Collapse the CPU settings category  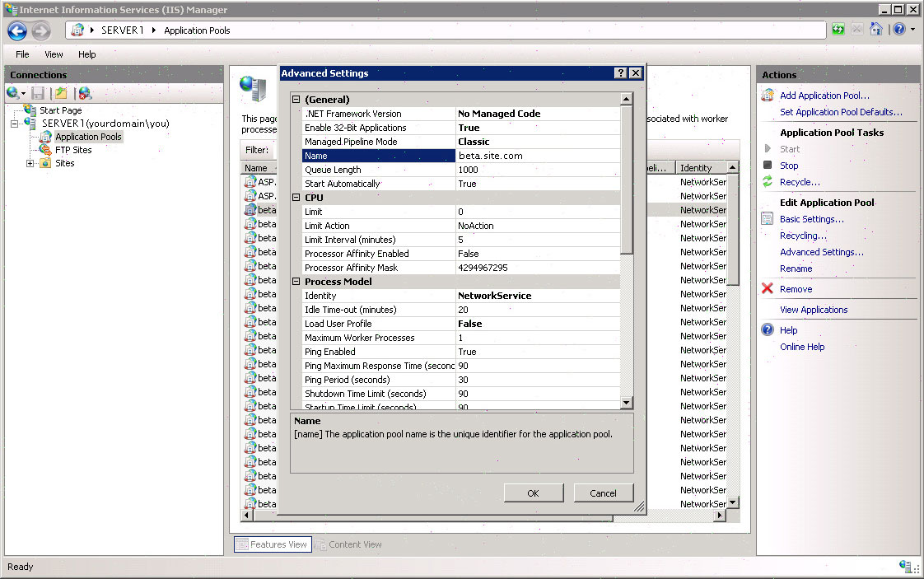tap(296, 198)
